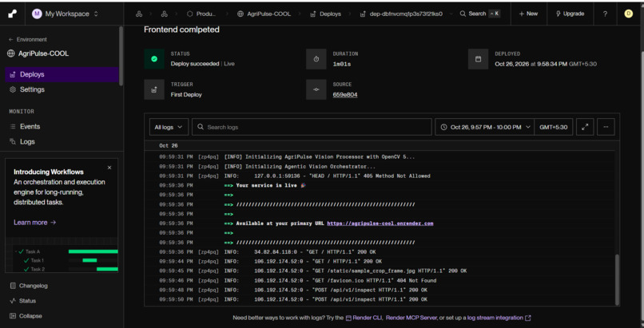
Task: Click AgriPulse-COOL service name in sidebar
Action: pos(38,53)
